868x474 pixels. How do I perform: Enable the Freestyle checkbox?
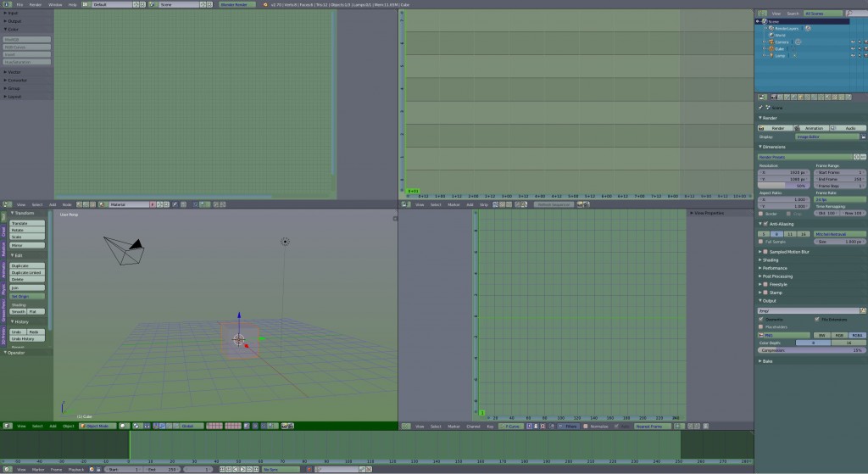765,285
